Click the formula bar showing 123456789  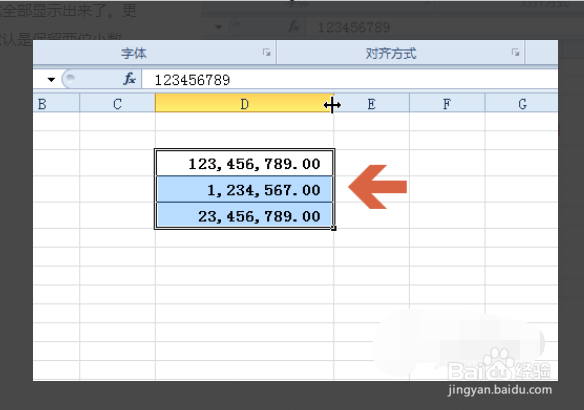(x=349, y=79)
